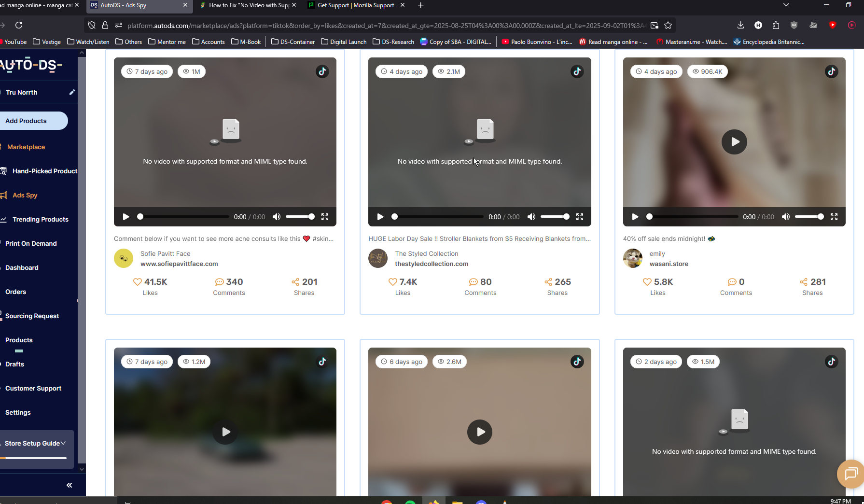Enter fullscreen on the Sofie Pavitt Face video

tap(325, 217)
